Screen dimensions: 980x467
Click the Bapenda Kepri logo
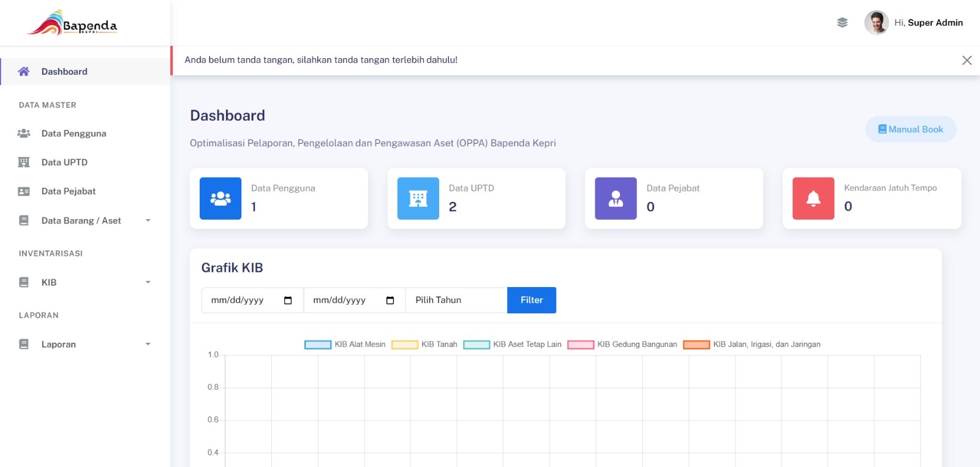tap(72, 23)
